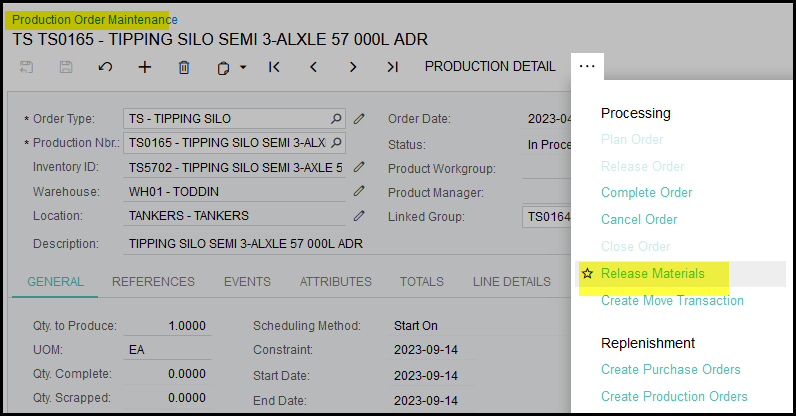Favorite Release Materials with star icon
This screenshot has height=416, width=796.
pyautogui.click(x=588, y=274)
